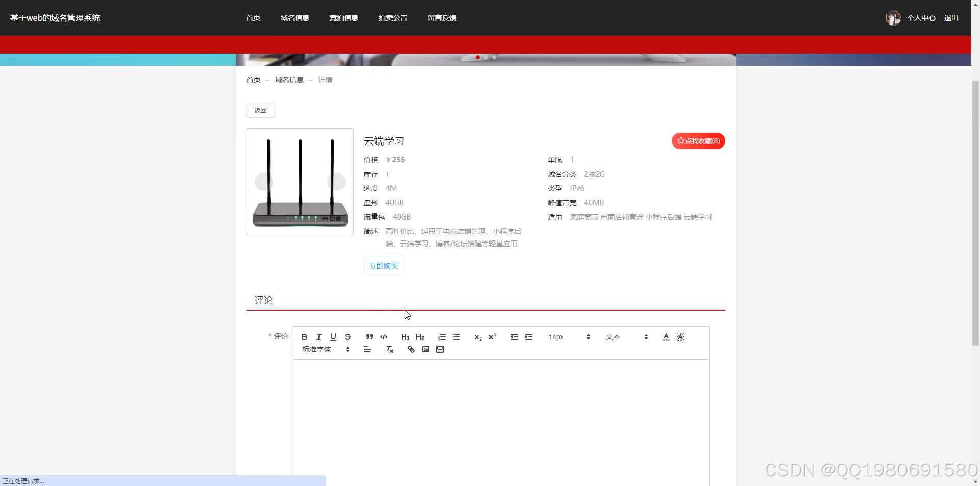Insert a blockquote in the comment editor
Viewport: 980px width, 486px height.
click(x=369, y=337)
